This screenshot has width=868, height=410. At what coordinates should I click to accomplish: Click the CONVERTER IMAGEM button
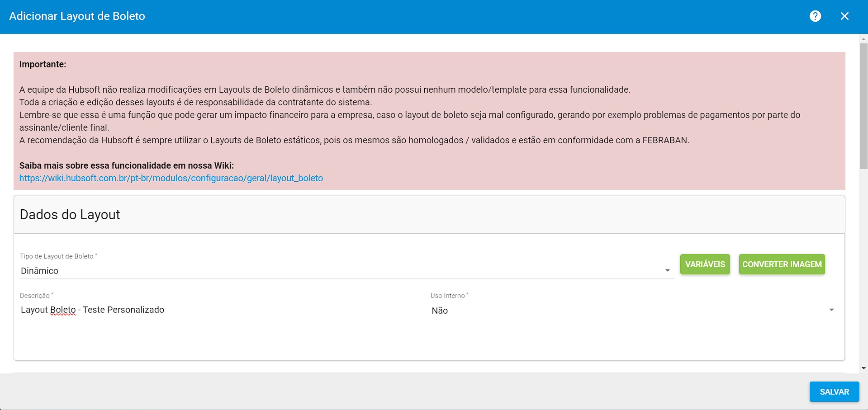point(782,264)
